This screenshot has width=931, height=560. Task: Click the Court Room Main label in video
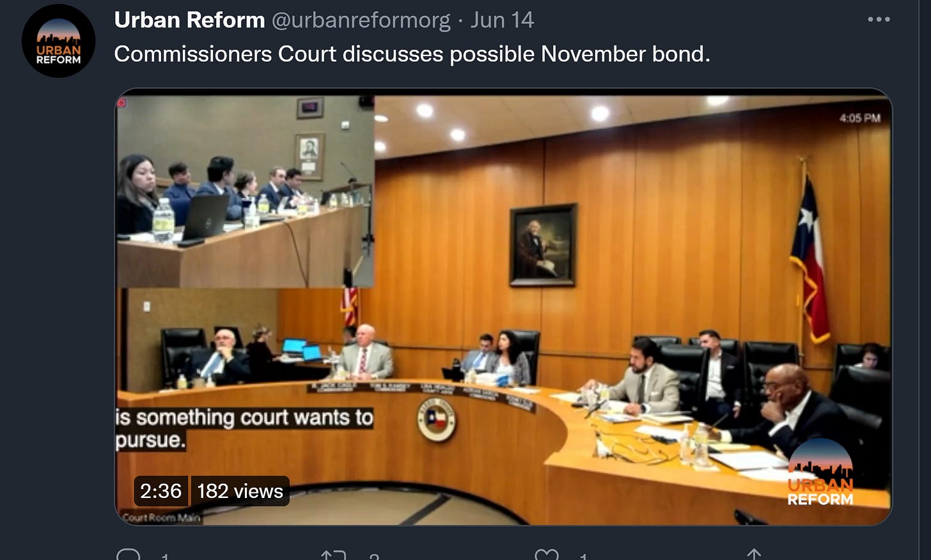(x=161, y=518)
